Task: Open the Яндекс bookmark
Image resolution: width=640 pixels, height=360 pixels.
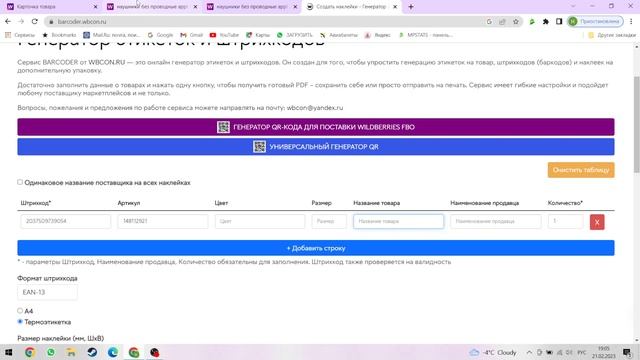Action: 378,35
